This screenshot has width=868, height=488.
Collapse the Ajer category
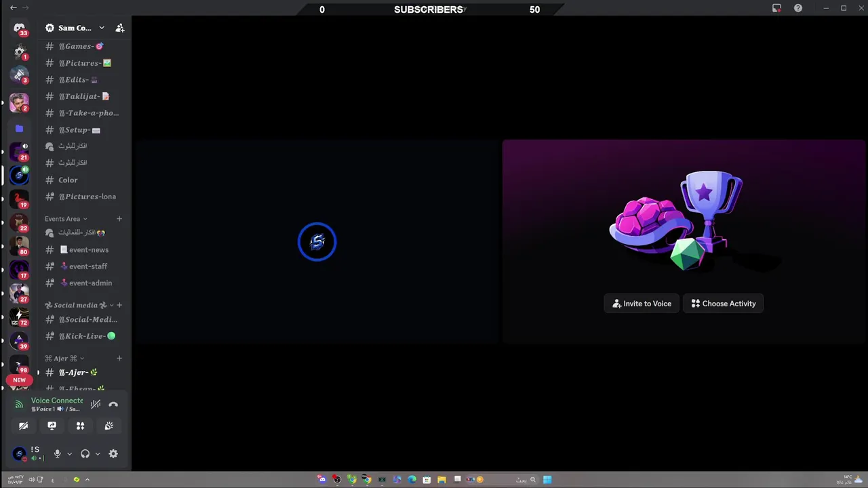pyautogui.click(x=64, y=358)
